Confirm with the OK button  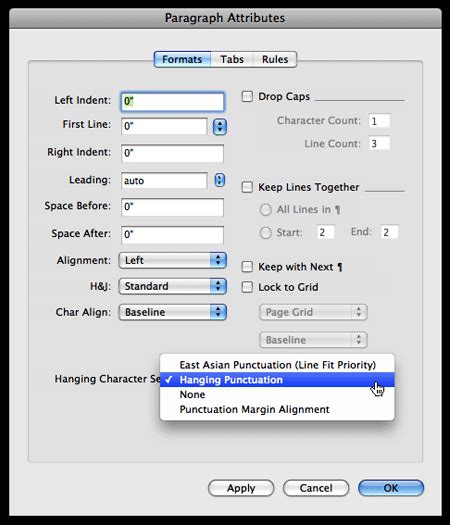click(x=391, y=488)
